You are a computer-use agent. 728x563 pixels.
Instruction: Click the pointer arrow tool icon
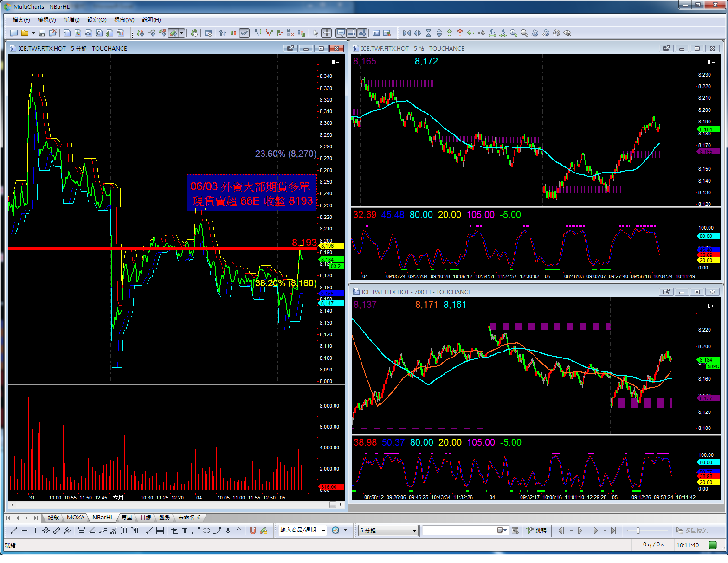(x=316, y=33)
